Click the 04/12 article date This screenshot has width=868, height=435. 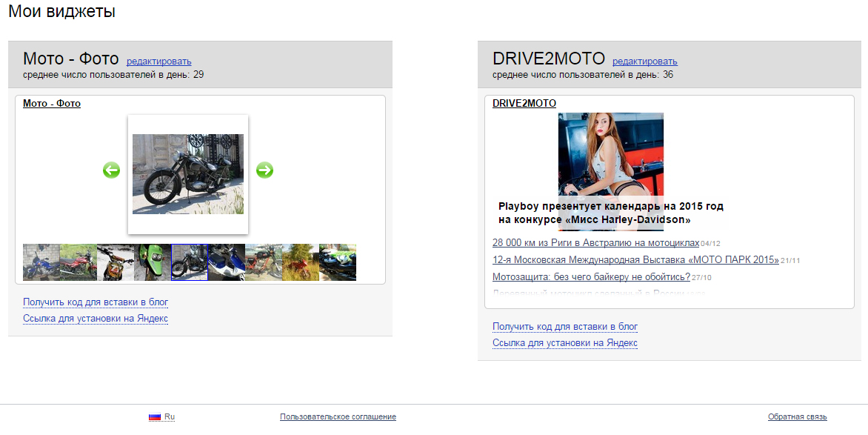click(710, 243)
